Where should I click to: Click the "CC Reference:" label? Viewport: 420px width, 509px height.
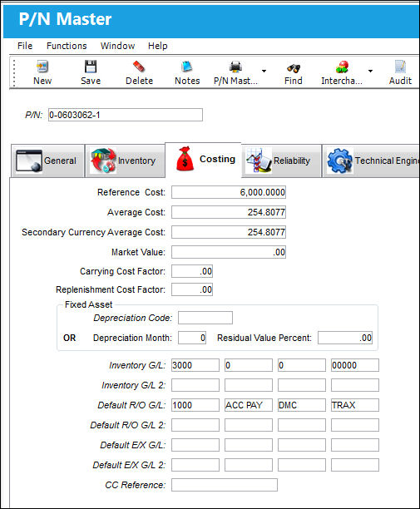135,485
